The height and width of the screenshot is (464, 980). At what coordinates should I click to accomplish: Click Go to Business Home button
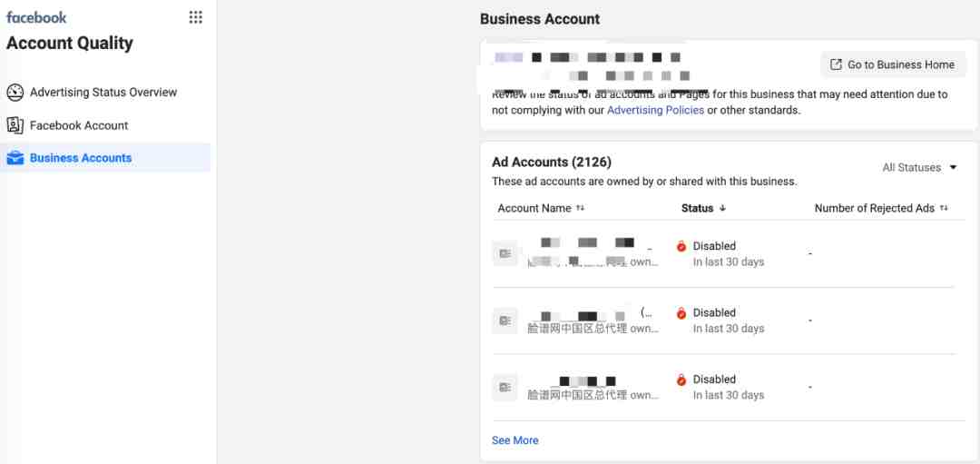pyautogui.click(x=893, y=64)
